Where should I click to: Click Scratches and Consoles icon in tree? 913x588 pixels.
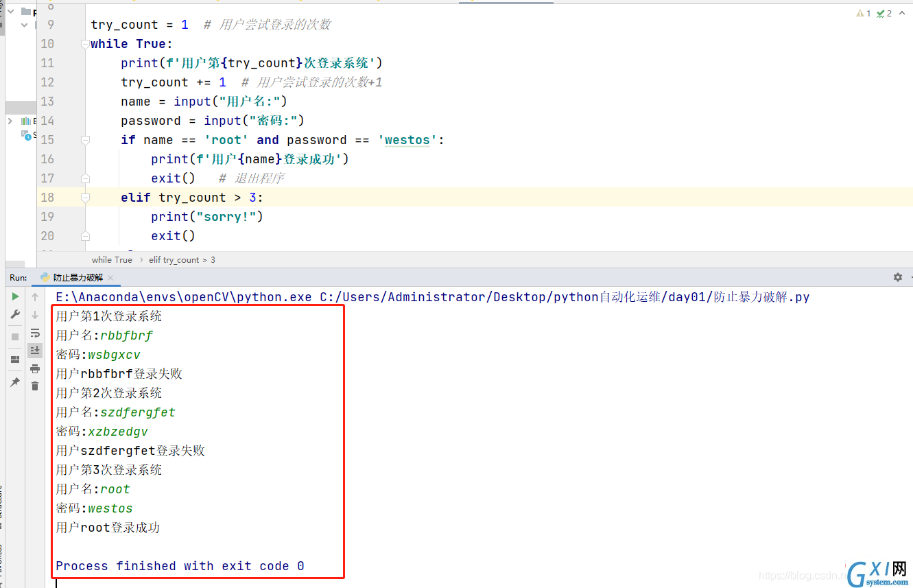[x=26, y=135]
